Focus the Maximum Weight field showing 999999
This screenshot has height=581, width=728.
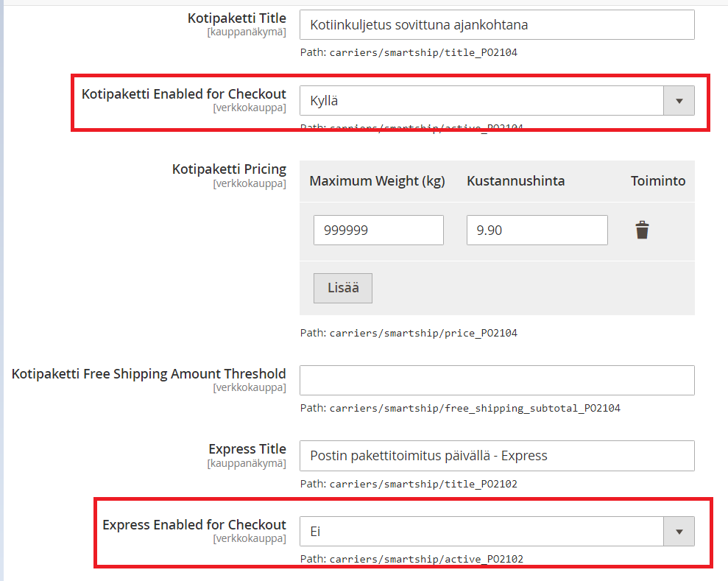378,230
